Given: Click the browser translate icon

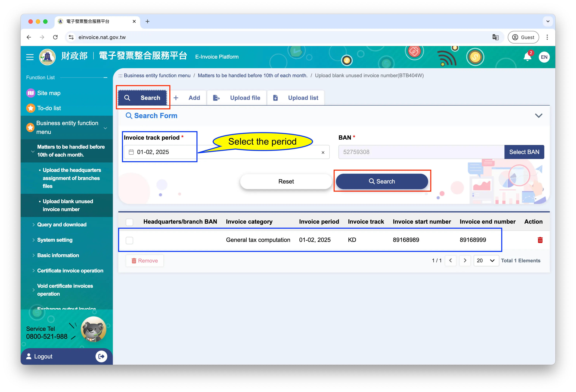Looking at the screenshot, I should [495, 37].
